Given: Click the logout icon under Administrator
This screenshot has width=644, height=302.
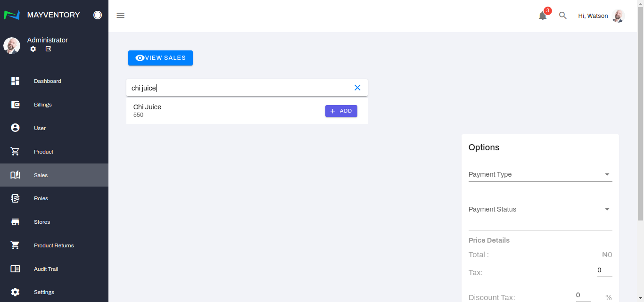Looking at the screenshot, I should [48, 49].
